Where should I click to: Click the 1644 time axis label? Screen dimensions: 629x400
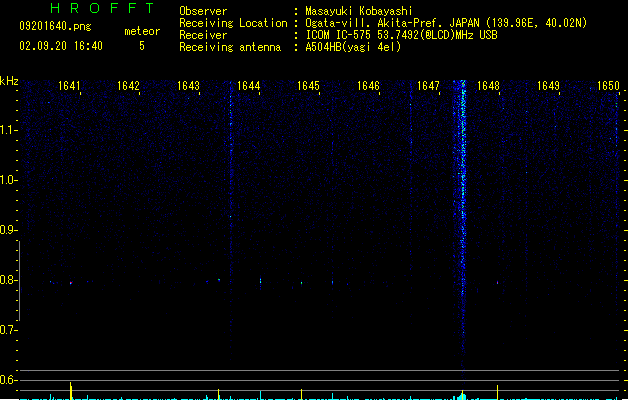click(x=249, y=86)
